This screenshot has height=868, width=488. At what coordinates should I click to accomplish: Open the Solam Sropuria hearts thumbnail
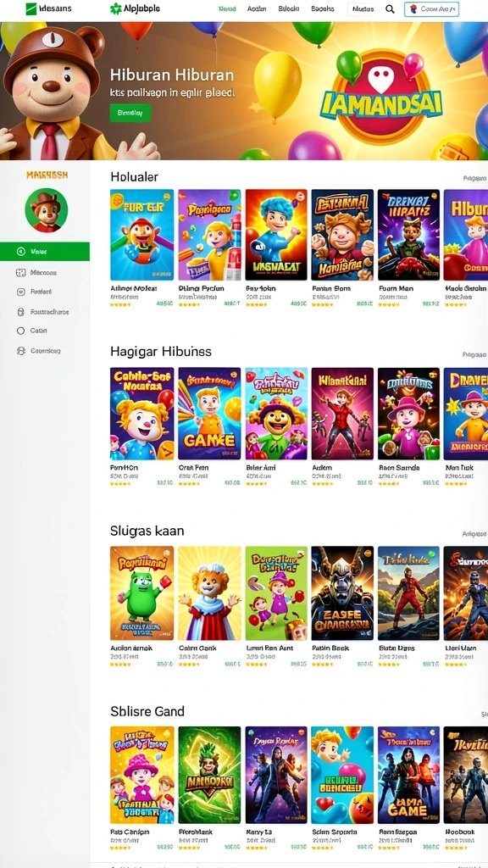342,775
